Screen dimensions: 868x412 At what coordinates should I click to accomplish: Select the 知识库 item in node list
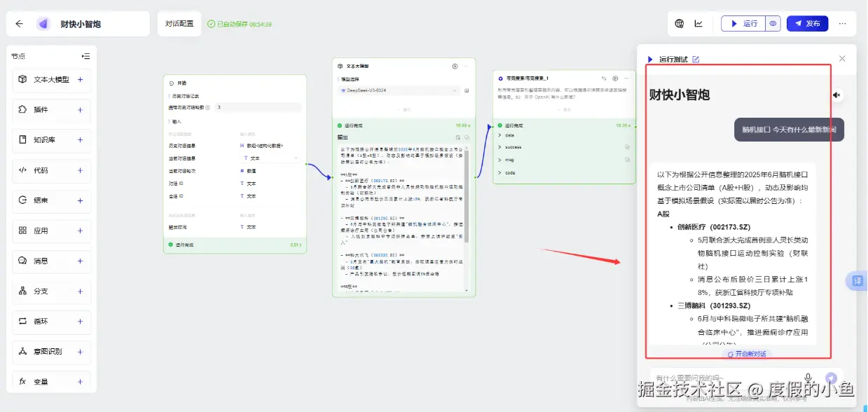click(x=52, y=140)
